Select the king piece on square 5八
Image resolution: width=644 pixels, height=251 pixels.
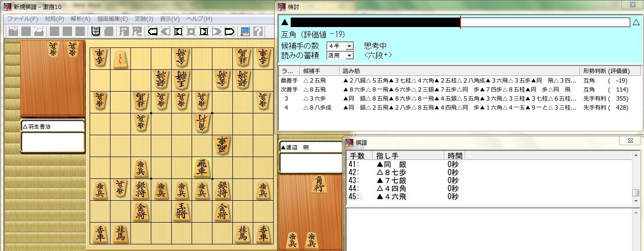coord(182,212)
